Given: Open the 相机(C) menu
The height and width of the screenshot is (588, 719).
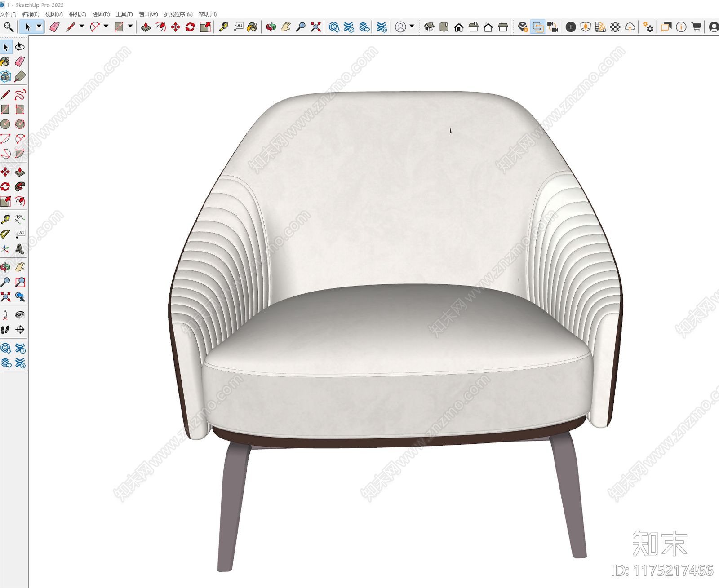Looking at the screenshot, I should [x=77, y=14].
